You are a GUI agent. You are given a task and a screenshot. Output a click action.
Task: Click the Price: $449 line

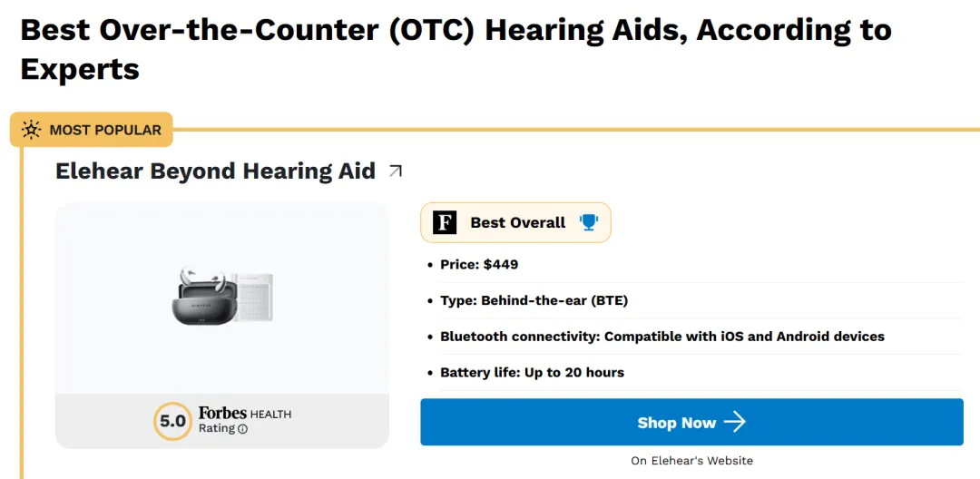pos(479,265)
